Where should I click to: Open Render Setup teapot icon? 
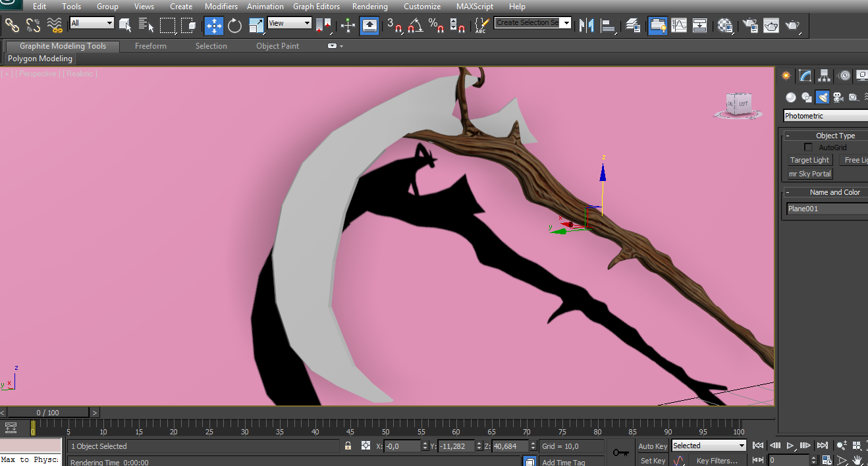pos(750,26)
